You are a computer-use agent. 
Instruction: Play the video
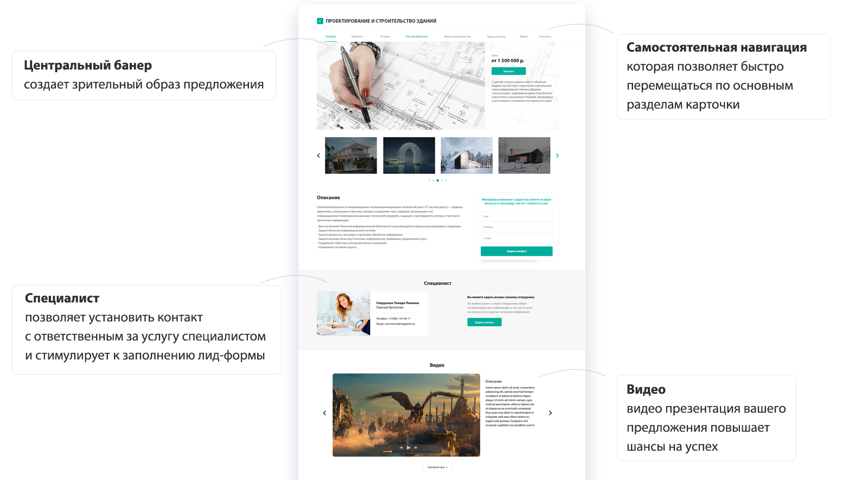(409, 447)
